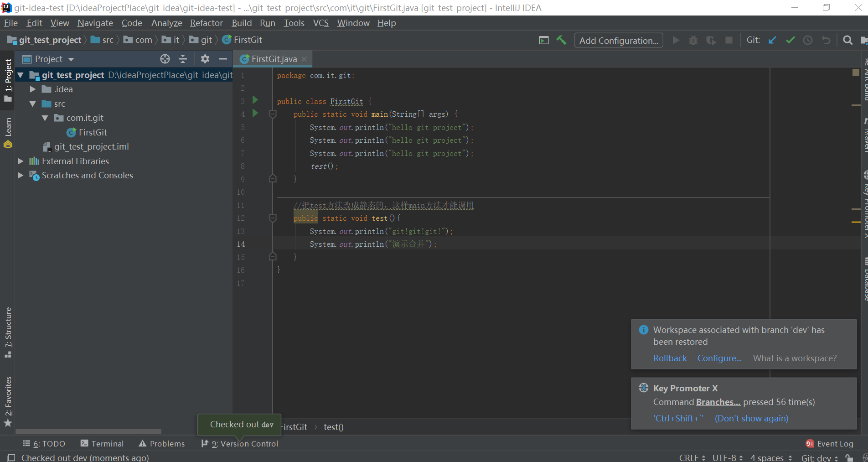Click the Run green play icon in toolbar
This screenshot has width=868, height=462.
click(676, 40)
